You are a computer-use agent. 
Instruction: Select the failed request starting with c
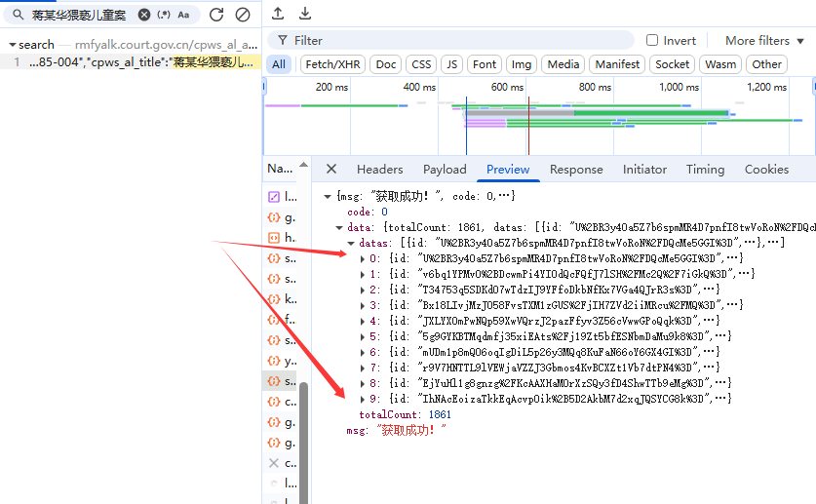(281, 463)
